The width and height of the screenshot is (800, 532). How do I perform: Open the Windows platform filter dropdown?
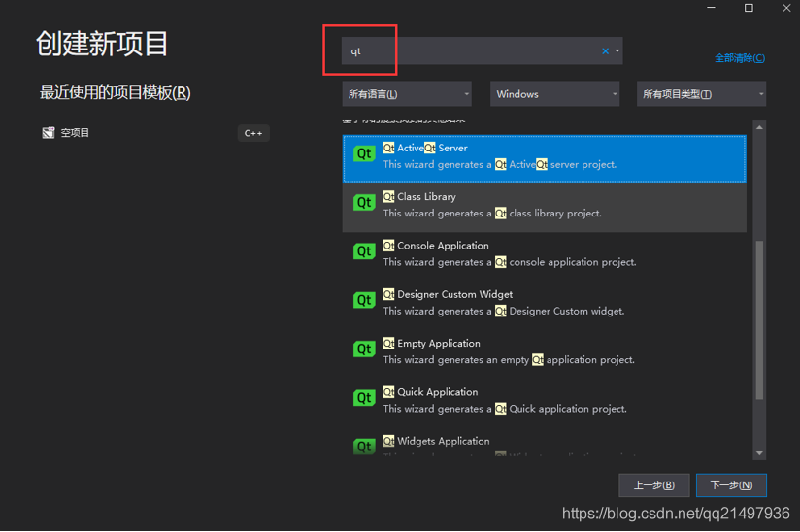(554, 94)
